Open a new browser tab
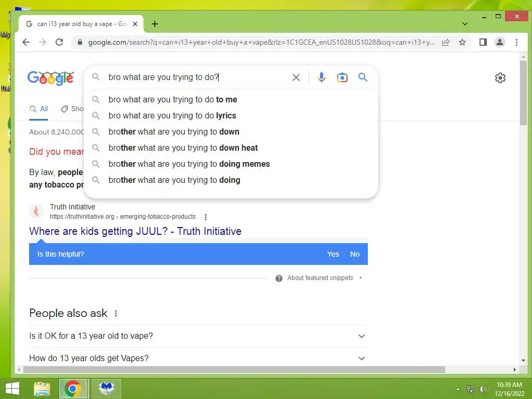 [155, 24]
